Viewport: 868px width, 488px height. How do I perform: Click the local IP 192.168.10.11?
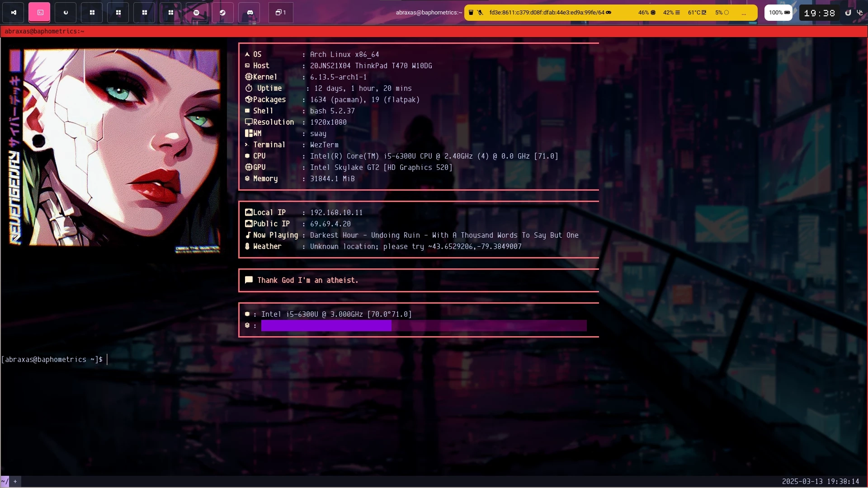click(336, 213)
